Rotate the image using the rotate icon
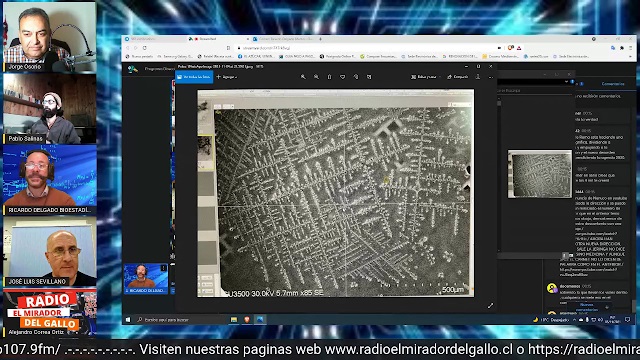 tap(356, 77)
